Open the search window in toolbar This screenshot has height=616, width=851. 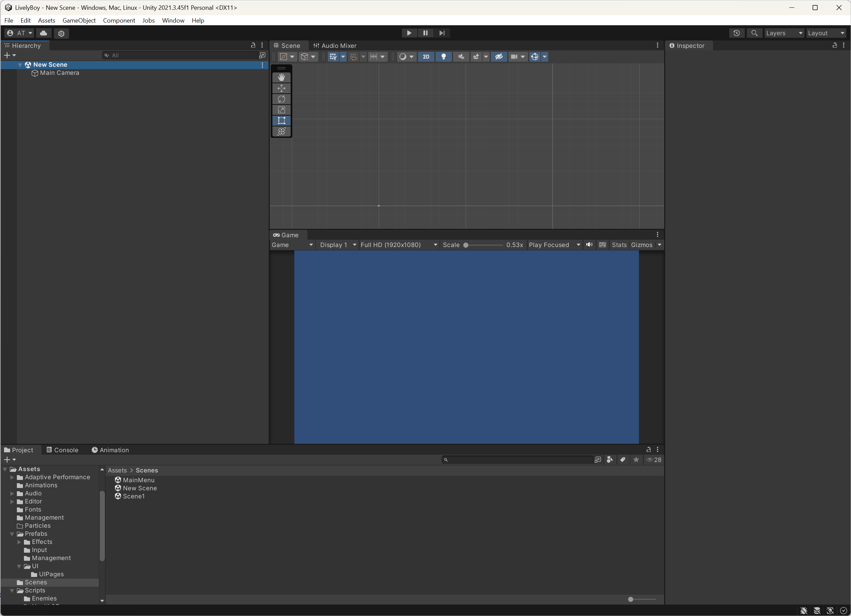tap(755, 33)
